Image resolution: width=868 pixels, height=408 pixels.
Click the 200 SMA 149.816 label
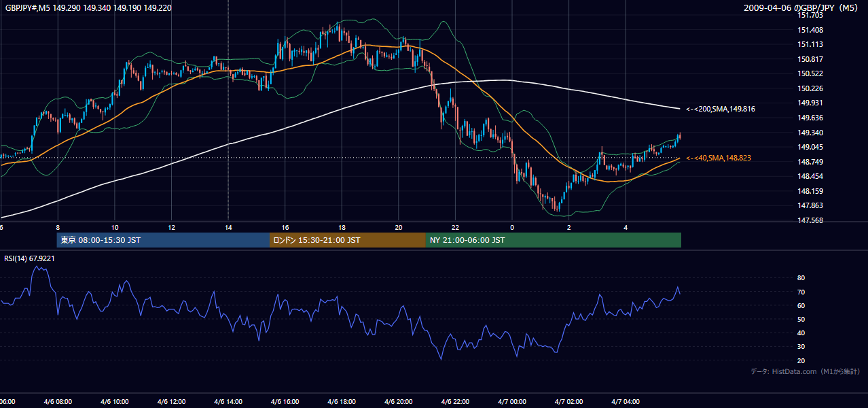click(x=721, y=109)
